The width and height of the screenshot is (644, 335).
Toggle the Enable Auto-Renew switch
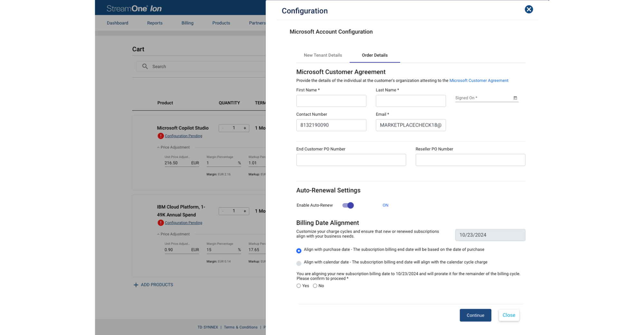point(348,205)
